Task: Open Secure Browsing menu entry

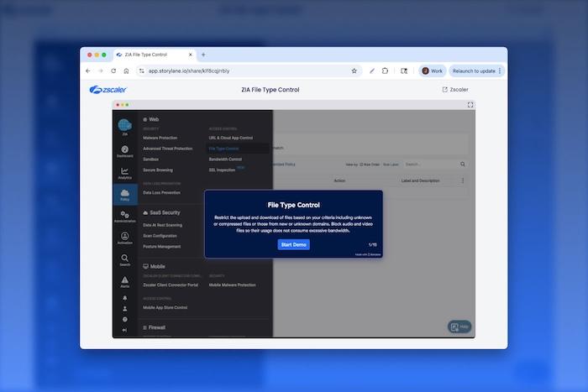Action: pyautogui.click(x=158, y=170)
